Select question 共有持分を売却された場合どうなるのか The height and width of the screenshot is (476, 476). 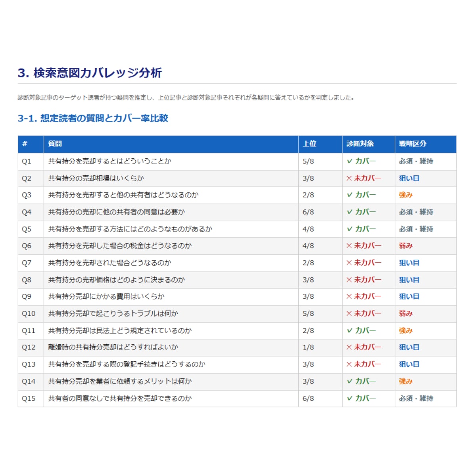pyautogui.click(x=110, y=263)
